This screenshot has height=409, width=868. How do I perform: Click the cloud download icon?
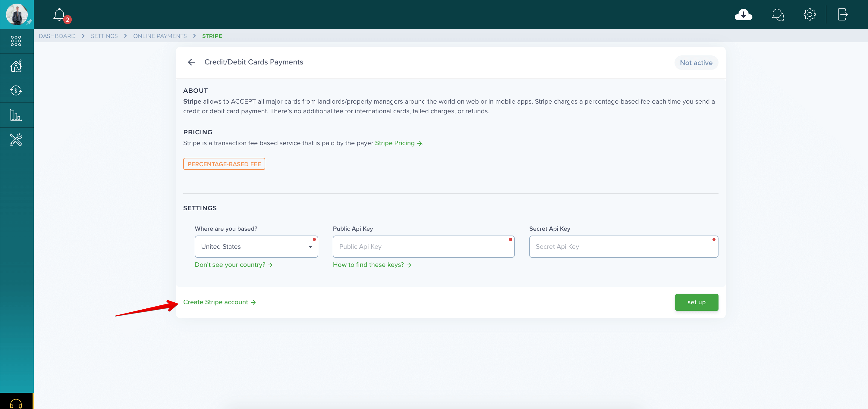743,14
